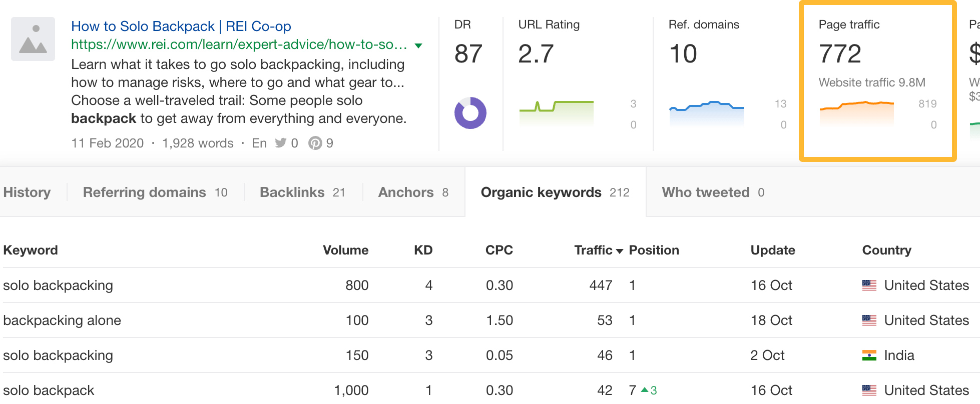Open the Who tweeted tab
Viewport: 980px width, 404px height.
706,192
